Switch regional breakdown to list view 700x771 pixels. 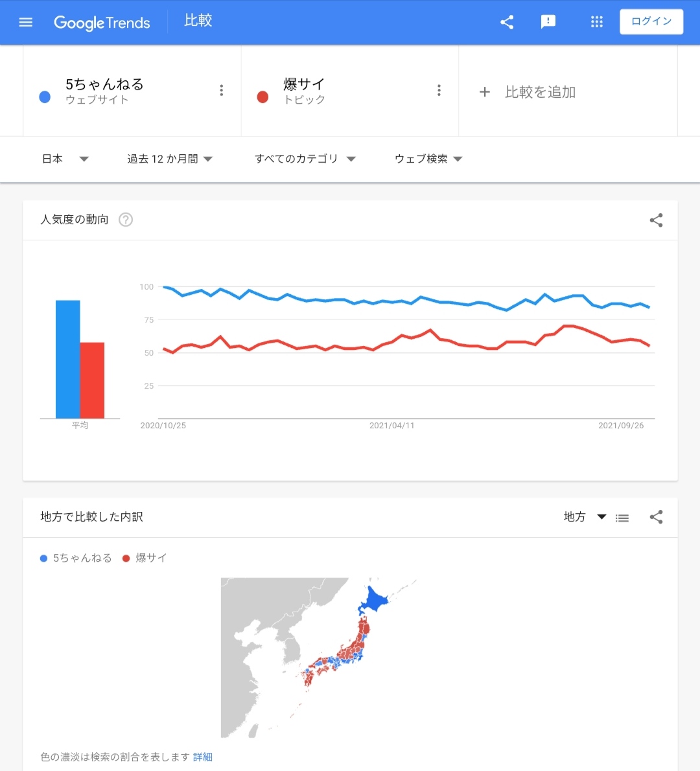622,518
